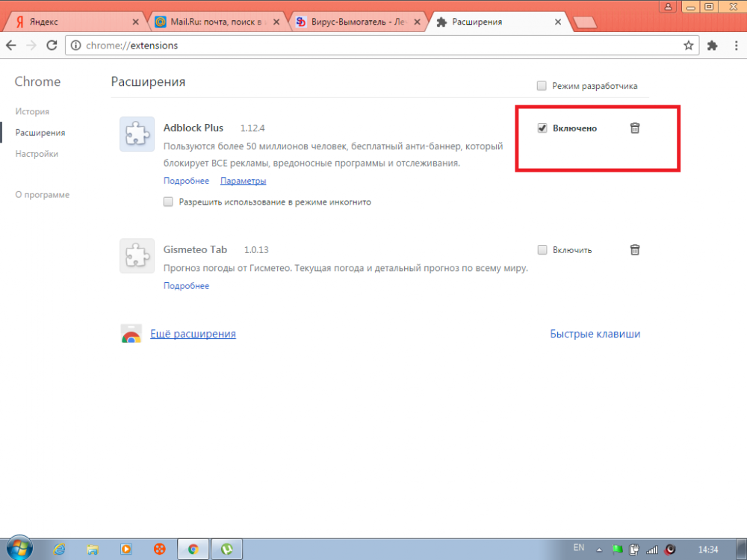The image size is (747, 560).
Task: Turn on Режим разработчика checkbox
Action: (542, 86)
